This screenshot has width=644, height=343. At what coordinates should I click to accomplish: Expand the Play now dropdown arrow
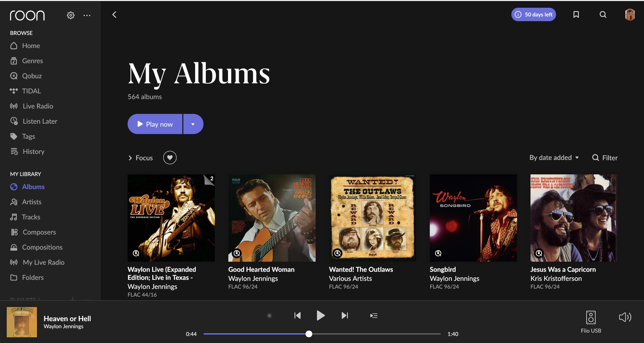(193, 124)
